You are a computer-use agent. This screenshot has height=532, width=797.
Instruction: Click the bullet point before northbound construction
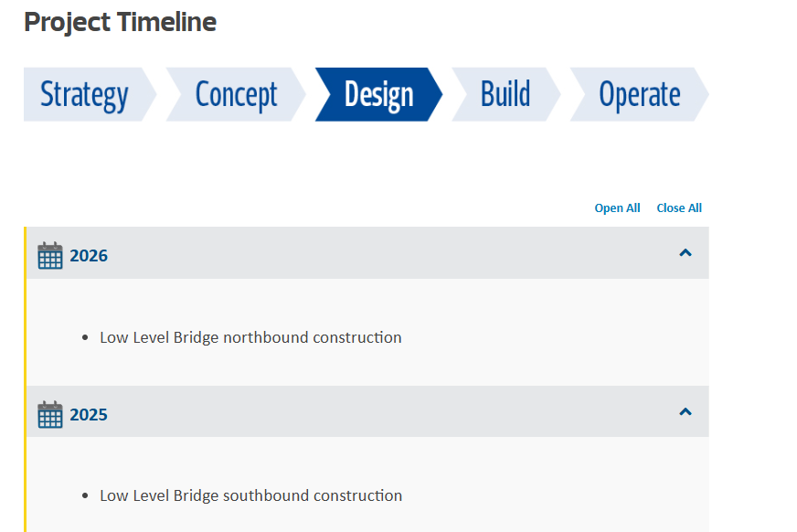85,338
